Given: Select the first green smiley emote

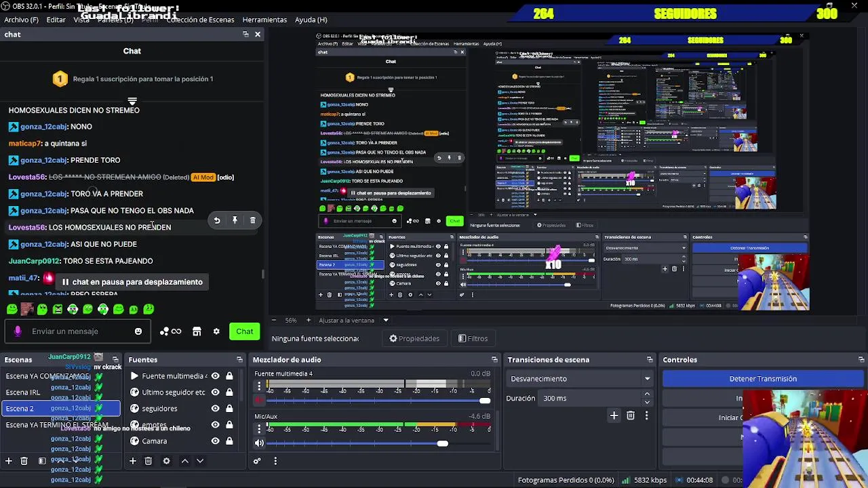Looking at the screenshot, I should click(12, 310).
